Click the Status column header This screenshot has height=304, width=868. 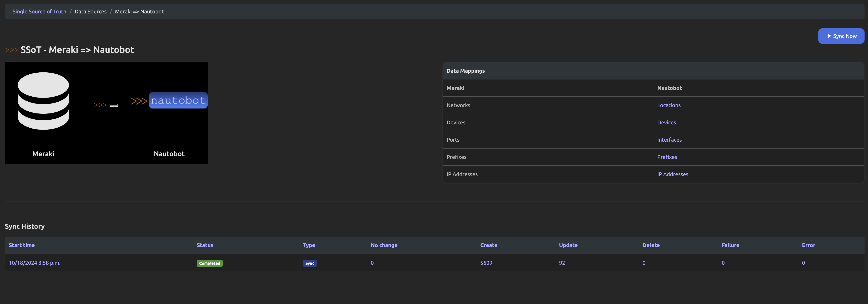click(205, 245)
